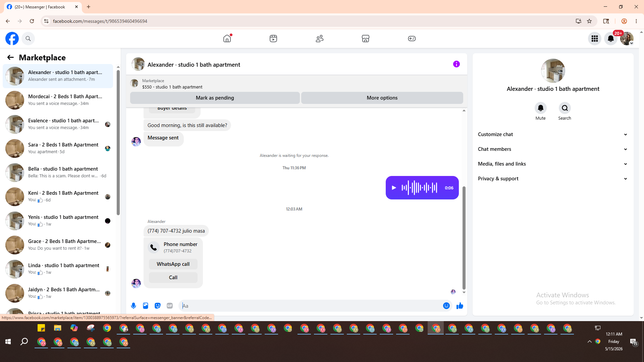This screenshot has width=644, height=362.
Task: Record a voice clip with microphone icon
Action: [133, 306]
